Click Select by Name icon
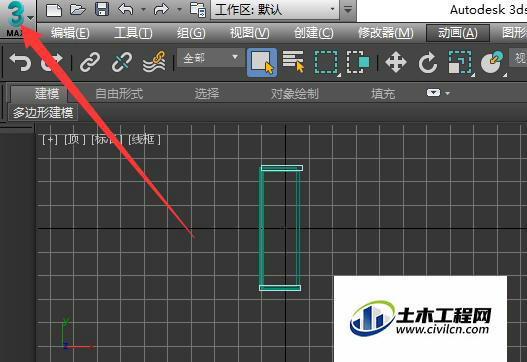 293,62
